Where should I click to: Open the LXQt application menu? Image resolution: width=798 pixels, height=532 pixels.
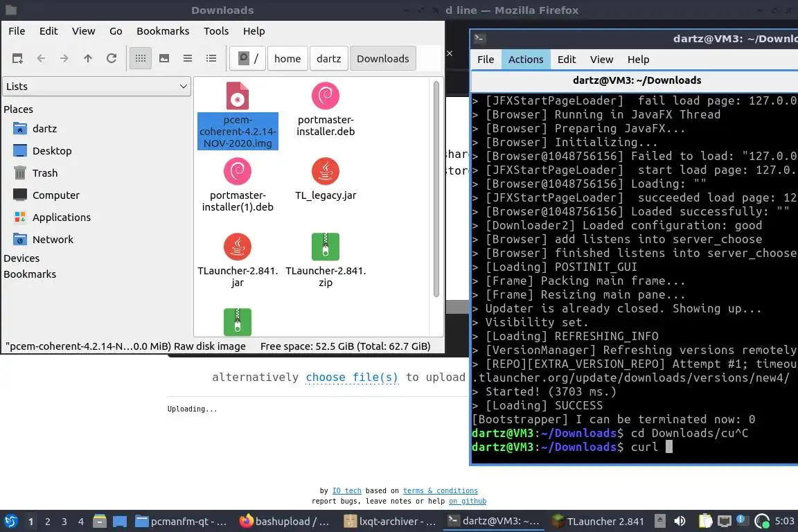[x=10, y=522]
